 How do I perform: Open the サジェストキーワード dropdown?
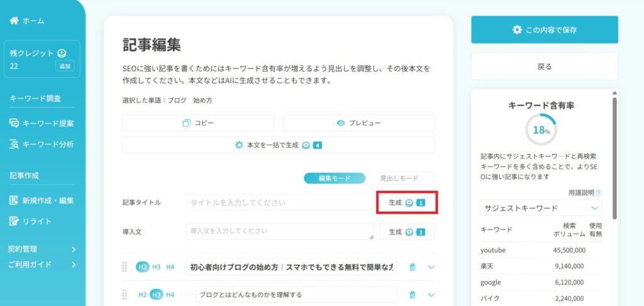(x=541, y=208)
